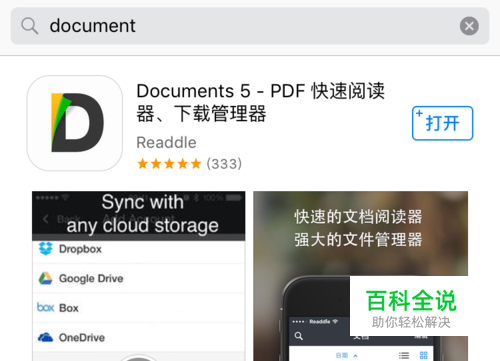
Task: Tap the search icon inside phone preview
Action: point(299,336)
